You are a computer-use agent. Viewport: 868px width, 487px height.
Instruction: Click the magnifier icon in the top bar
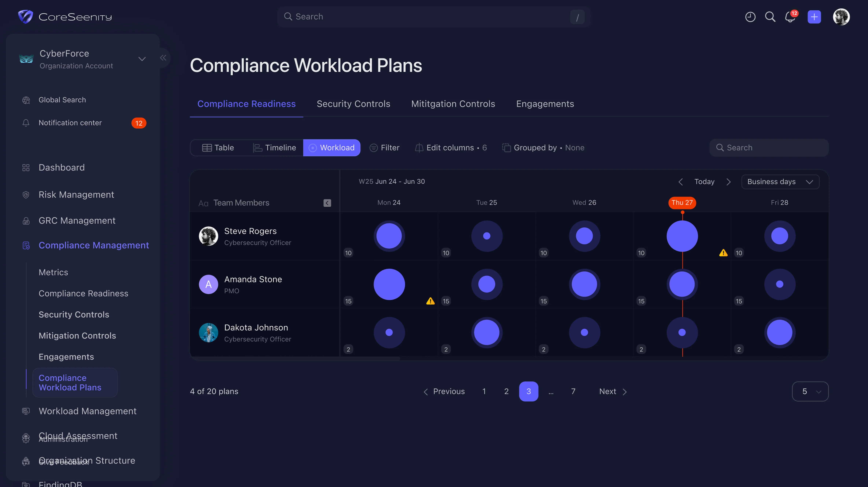770,17
